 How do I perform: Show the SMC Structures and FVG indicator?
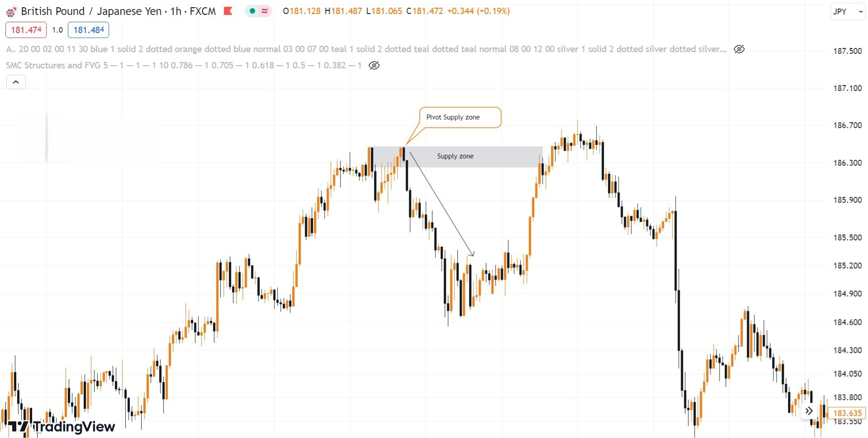[374, 65]
